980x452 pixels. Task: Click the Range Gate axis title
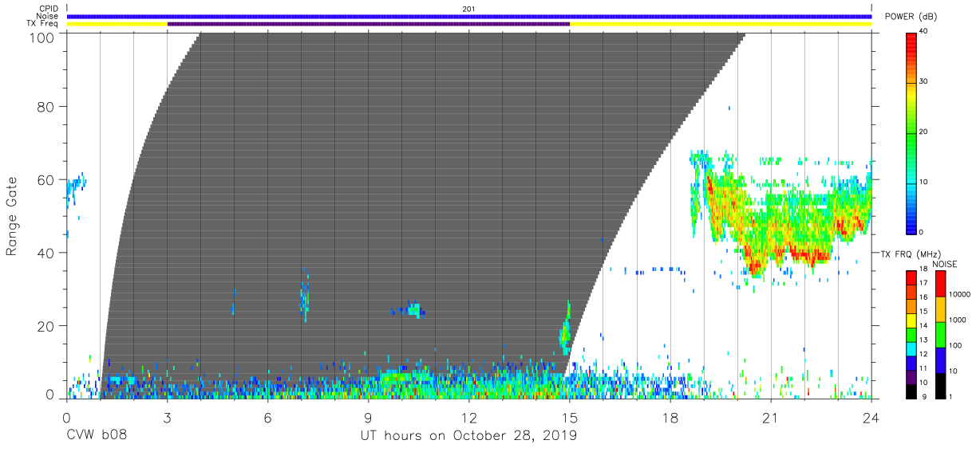coord(12,216)
